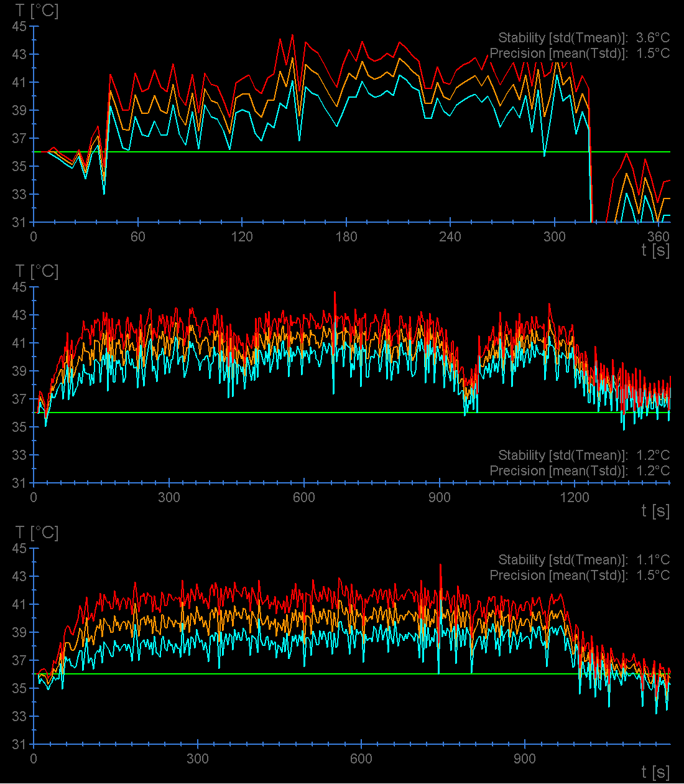Click the t [s] axis title under bottom chart
The width and height of the screenshot is (684, 784).
[x=655, y=772]
